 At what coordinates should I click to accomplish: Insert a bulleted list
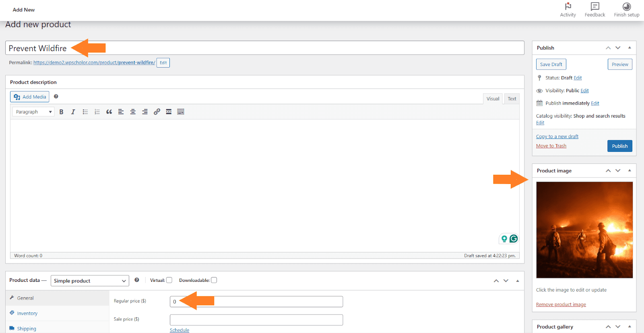(85, 112)
